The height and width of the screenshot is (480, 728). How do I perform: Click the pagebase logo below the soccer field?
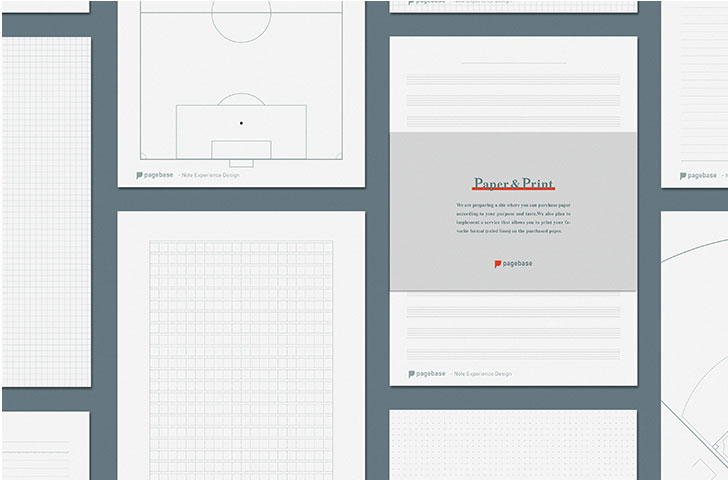(153, 175)
